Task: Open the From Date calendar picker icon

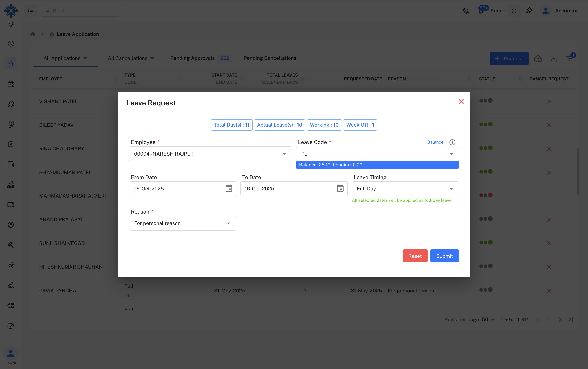Action: (229, 188)
